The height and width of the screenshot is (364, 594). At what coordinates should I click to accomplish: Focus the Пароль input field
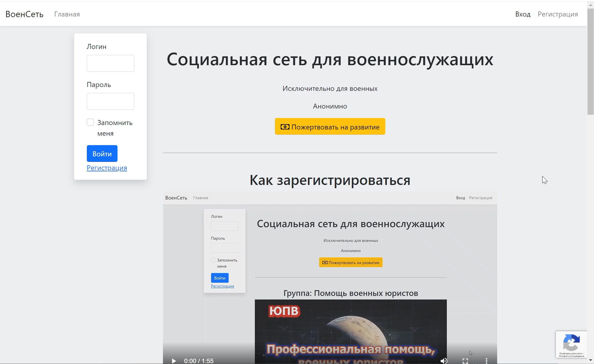110,101
